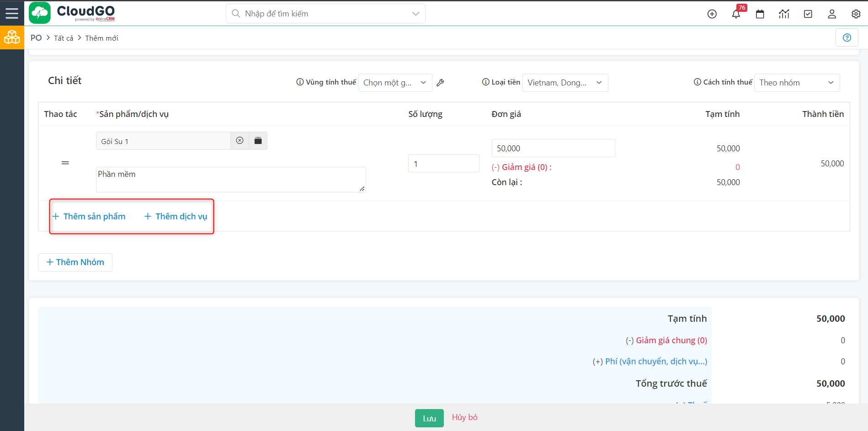Go to Tất cả in breadcrumb
The width and height of the screenshot is (868, 431).
click(64, 38)
